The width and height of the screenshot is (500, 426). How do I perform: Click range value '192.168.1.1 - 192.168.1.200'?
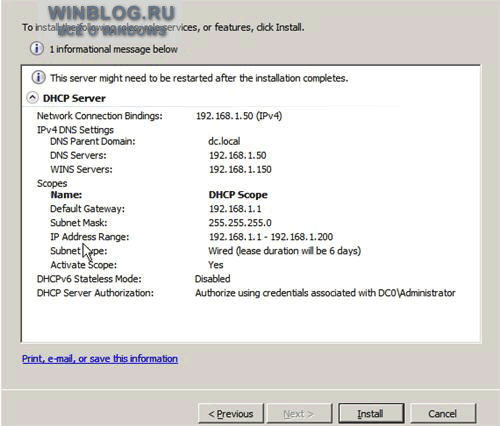click(x=271, y=237)
